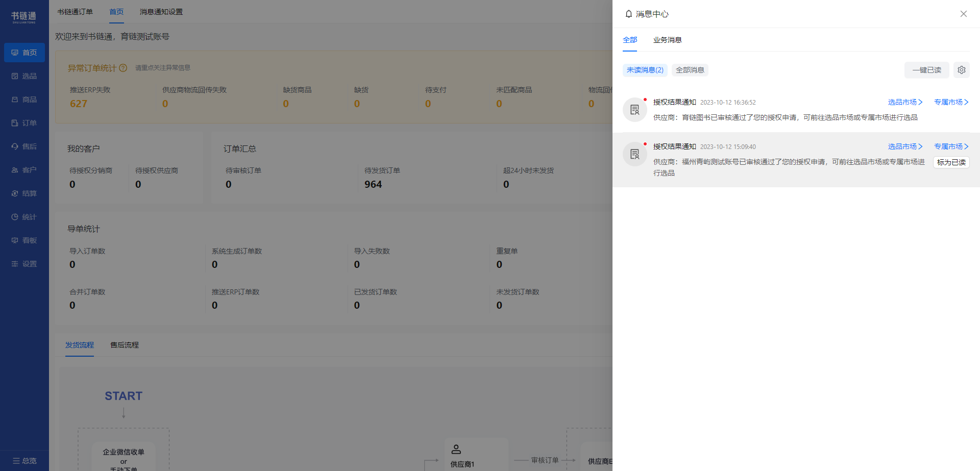Screen dimensions: 980x471
Task: Open the 设置 sidebar item
Action: pyautogui.click(x=24, y=264)
